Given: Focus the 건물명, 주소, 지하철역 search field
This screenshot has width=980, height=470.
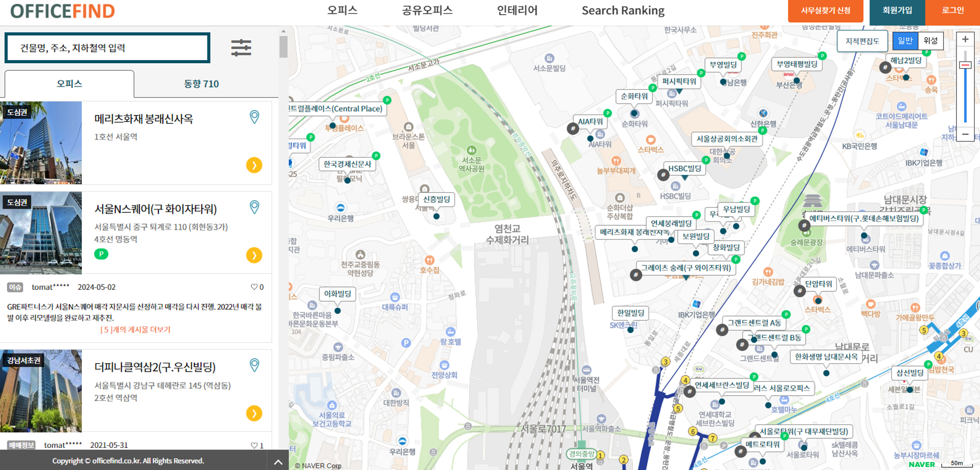Looking at the screenshot, I should pos(107,48).
